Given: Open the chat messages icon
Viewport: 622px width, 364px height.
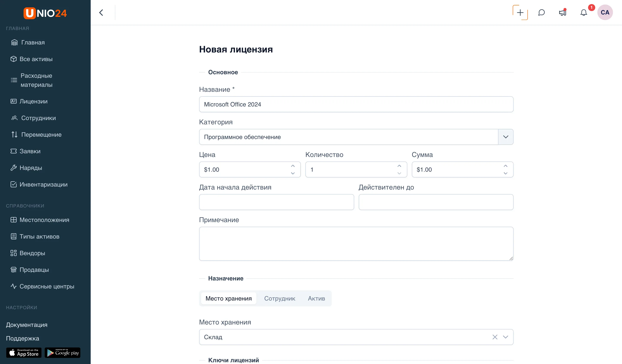Looking at the screenshot, I should [541, 13].
